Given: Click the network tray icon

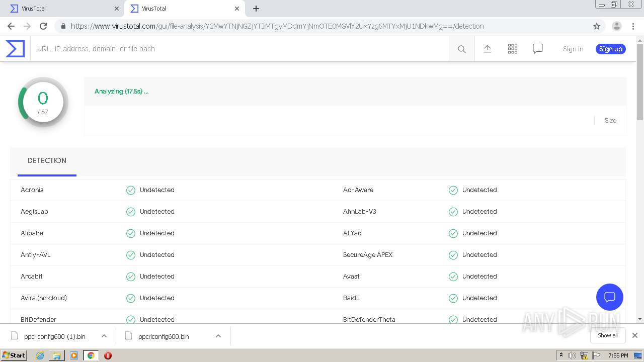Looking at the screenshot, I should tap(584, 355).
